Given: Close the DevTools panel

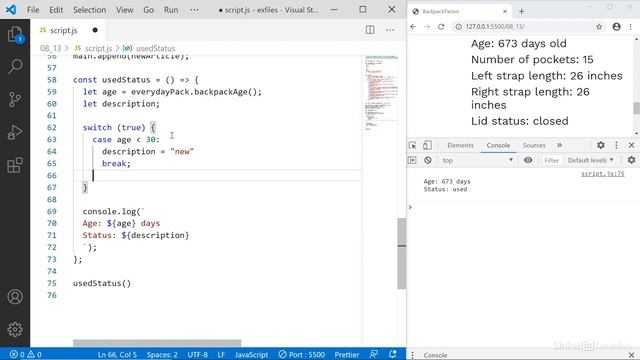Looking at the screenshot, I should 631,145.
